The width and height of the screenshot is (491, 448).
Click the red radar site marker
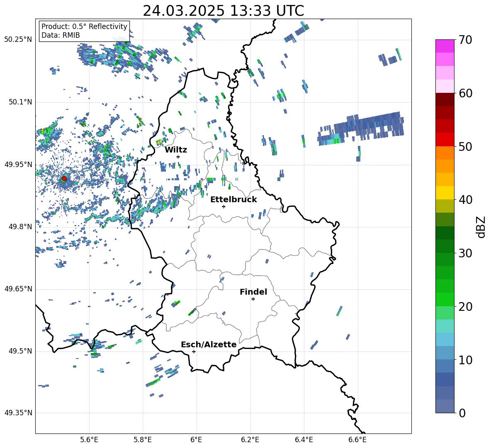64,179
